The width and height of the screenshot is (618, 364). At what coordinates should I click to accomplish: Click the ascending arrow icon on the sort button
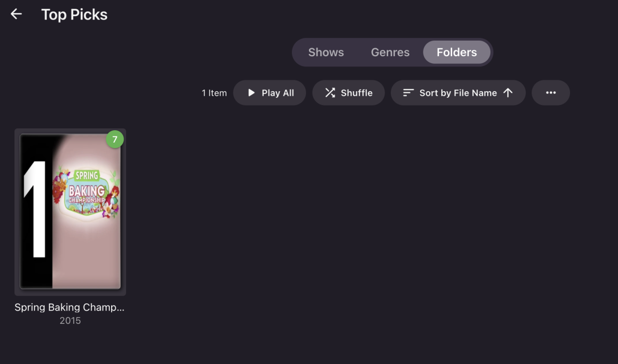[508, 93]
